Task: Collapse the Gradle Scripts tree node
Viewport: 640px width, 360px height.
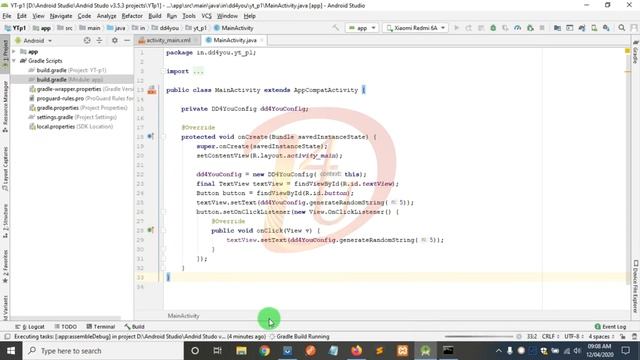Action: point(14,61)
